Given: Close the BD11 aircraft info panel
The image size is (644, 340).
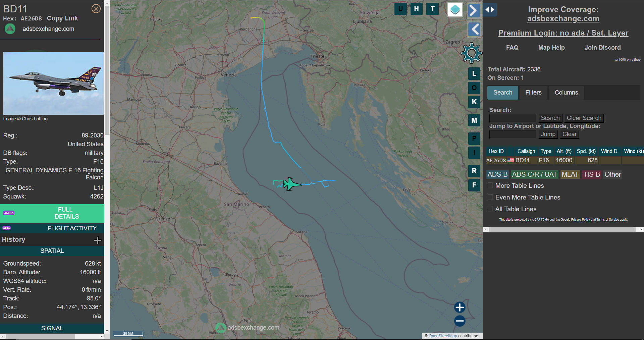Looking at the screenshot, I should 96,9.
